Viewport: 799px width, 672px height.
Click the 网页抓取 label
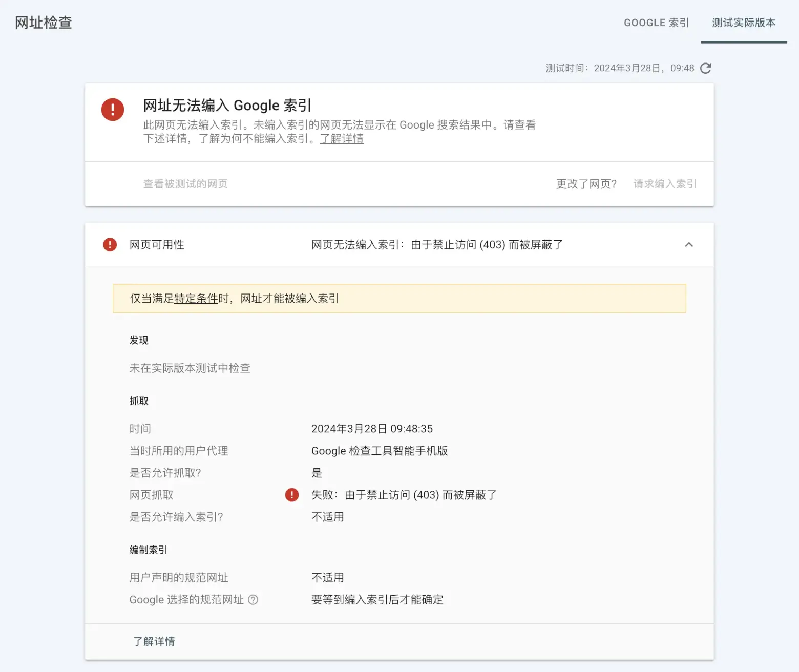tap(152, 495)
